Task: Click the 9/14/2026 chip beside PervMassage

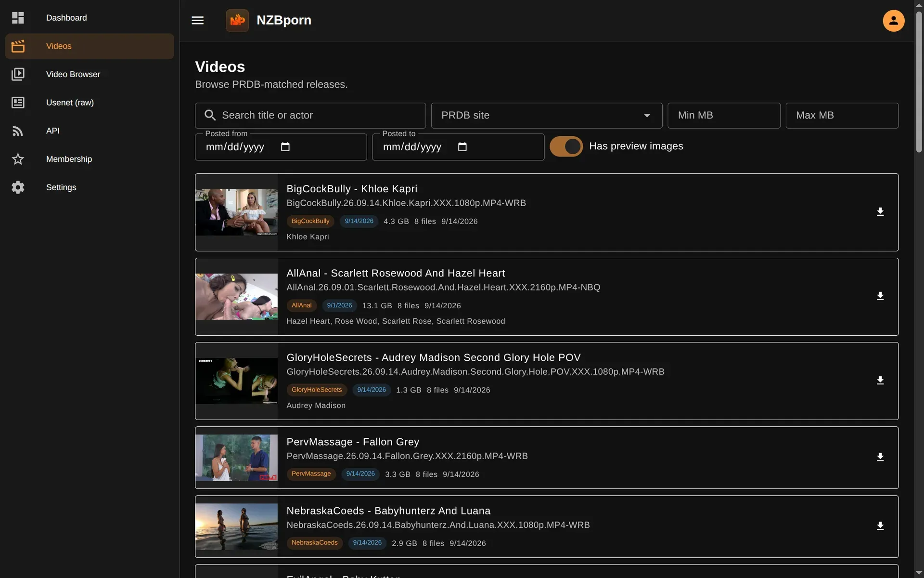Action: point(360,474)
